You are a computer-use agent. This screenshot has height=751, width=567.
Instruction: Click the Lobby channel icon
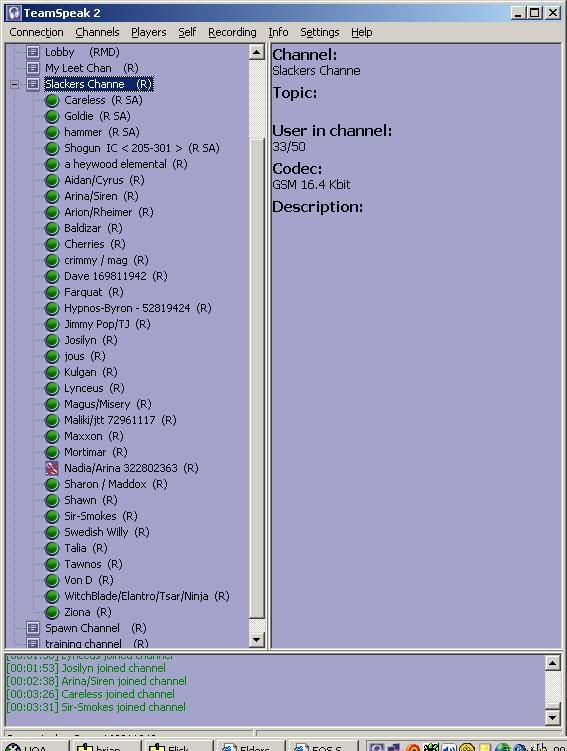[33, 52]
